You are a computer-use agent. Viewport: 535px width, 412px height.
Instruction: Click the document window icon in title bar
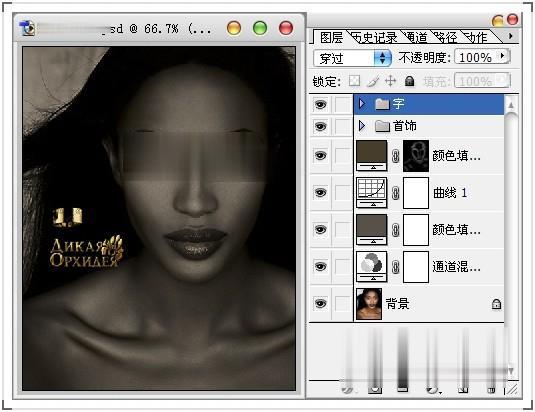click(27, 28)
